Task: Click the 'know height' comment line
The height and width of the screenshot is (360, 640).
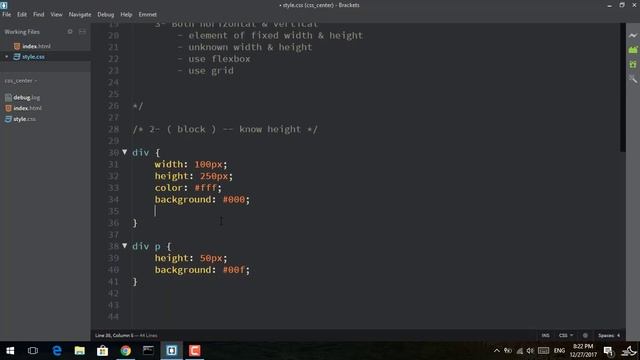Action: [225, 129]
